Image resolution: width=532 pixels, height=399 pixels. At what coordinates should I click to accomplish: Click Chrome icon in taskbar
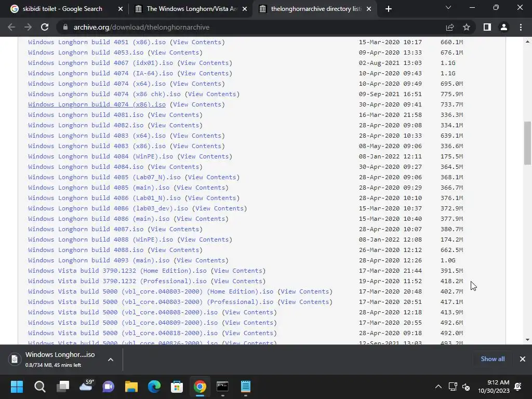click(200, 387)
